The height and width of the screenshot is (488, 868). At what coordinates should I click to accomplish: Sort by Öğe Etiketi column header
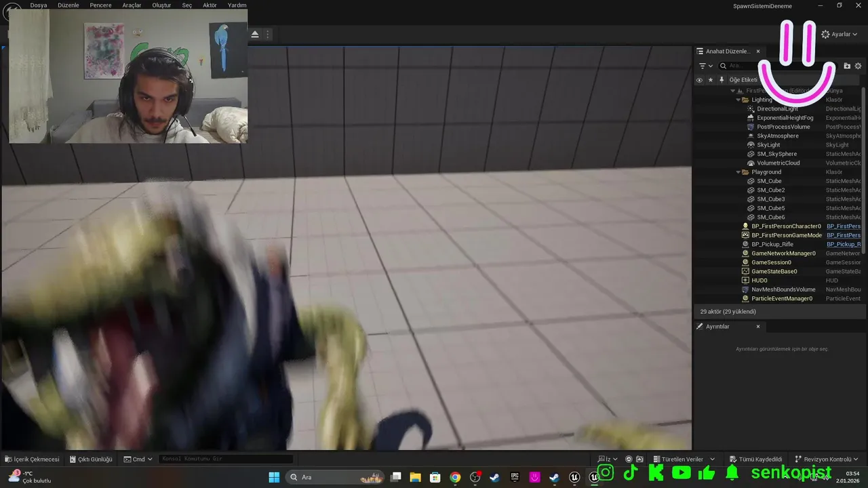[743, 80]
